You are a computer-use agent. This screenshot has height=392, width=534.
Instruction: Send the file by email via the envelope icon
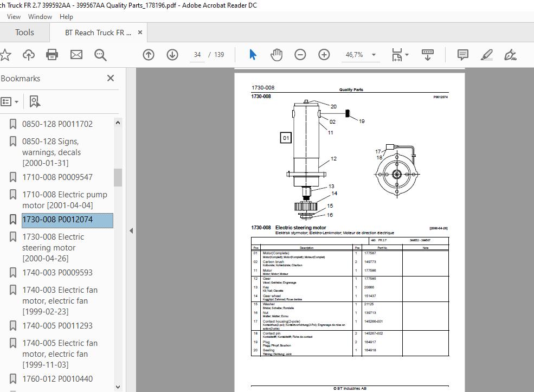click(x=76, y=55)
